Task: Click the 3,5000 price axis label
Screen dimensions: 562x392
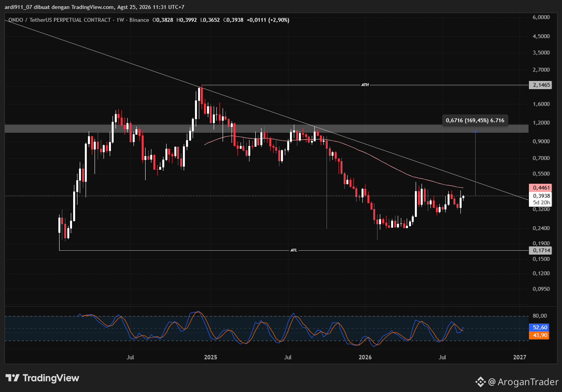Action: pos(541,53)
